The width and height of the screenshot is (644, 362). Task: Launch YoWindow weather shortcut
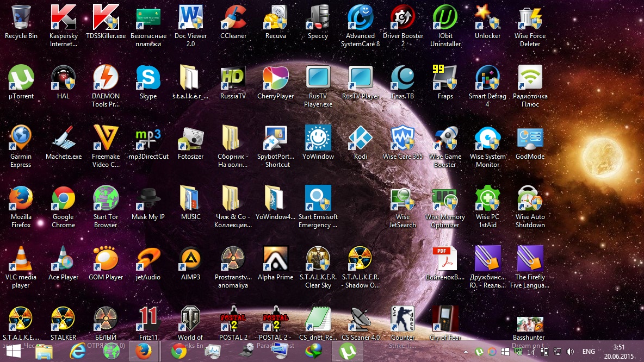point(318,138)
